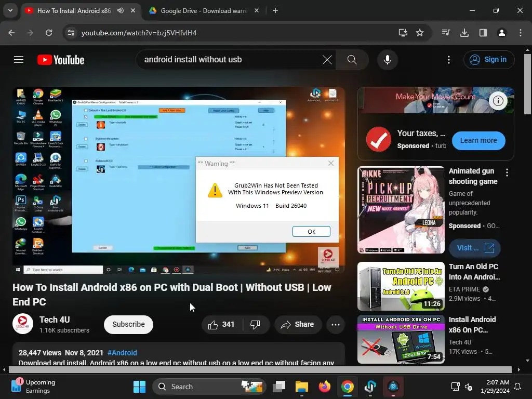Open notification bell in system tray

518,387
